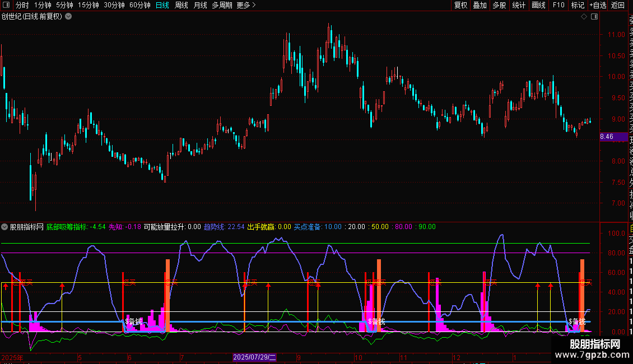Select the 60分钟 period tab
This screenshot has width=633, height=364.
click(x=139, y=5)
